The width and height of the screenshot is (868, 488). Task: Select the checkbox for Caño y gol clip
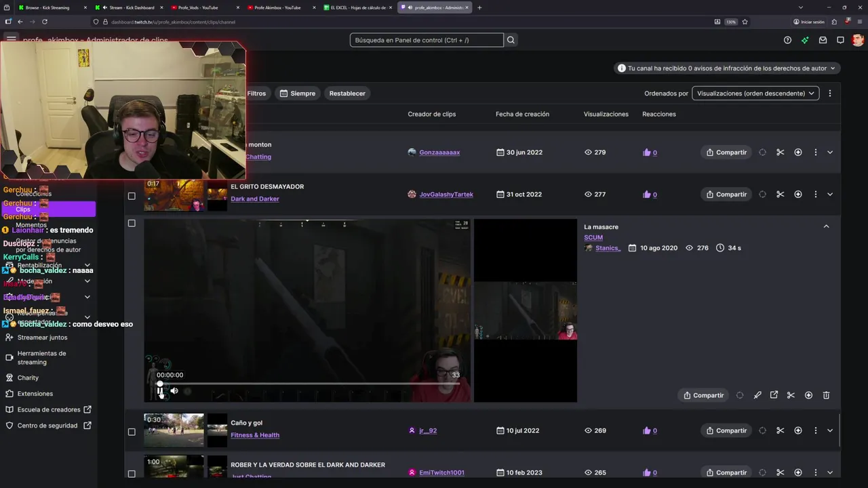coord(132,432)
